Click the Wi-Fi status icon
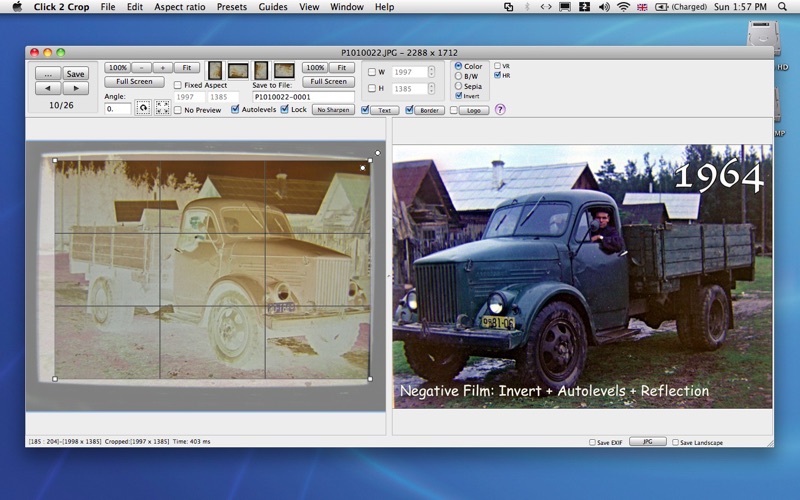800x500 pixels. [x=623, y=7]
